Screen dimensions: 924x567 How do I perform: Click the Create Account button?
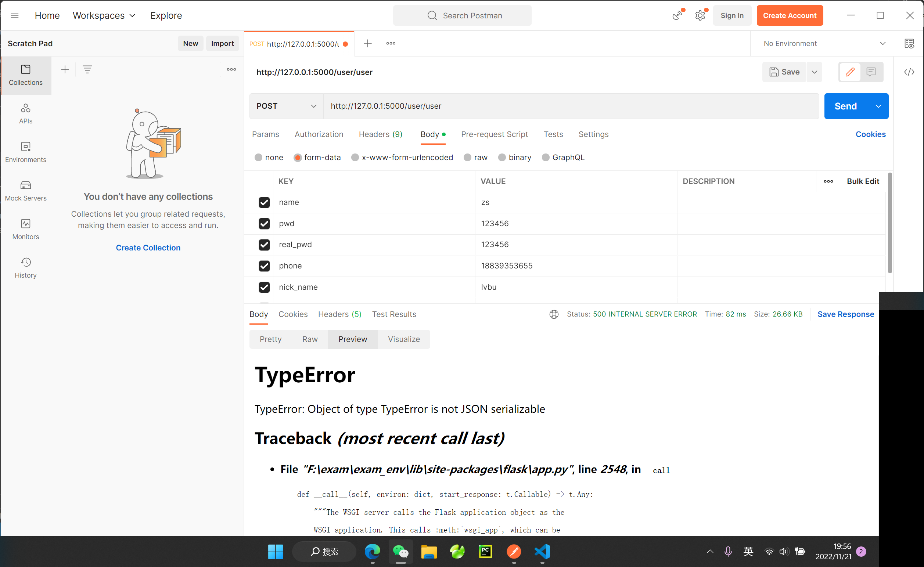click(x=789, y=15)
